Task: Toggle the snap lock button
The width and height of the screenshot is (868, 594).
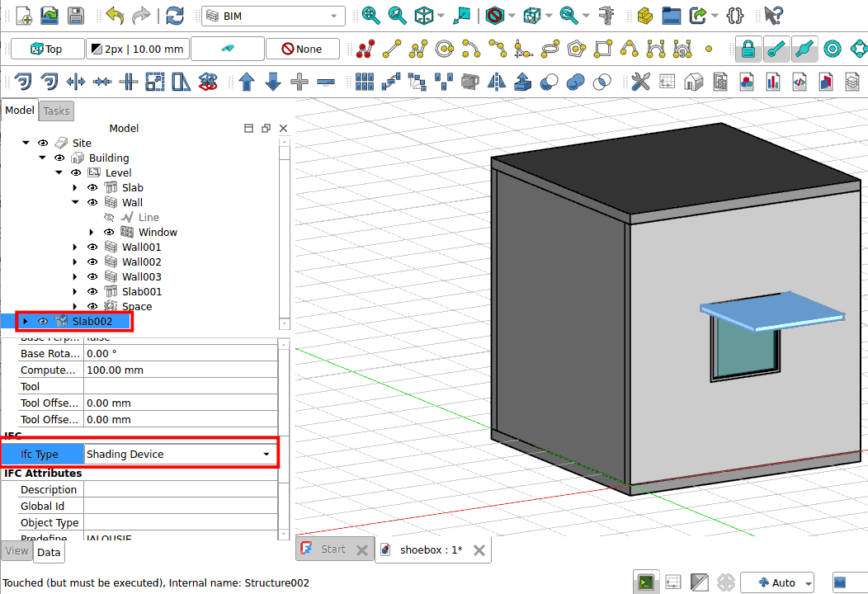Action: point(748,49)
